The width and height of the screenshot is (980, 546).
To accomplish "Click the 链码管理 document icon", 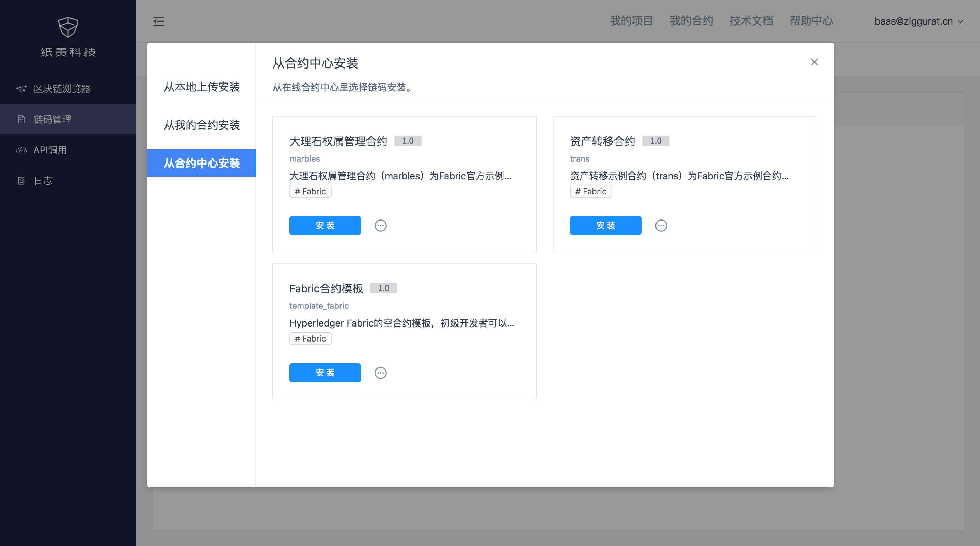I will (x=22, y=119).
